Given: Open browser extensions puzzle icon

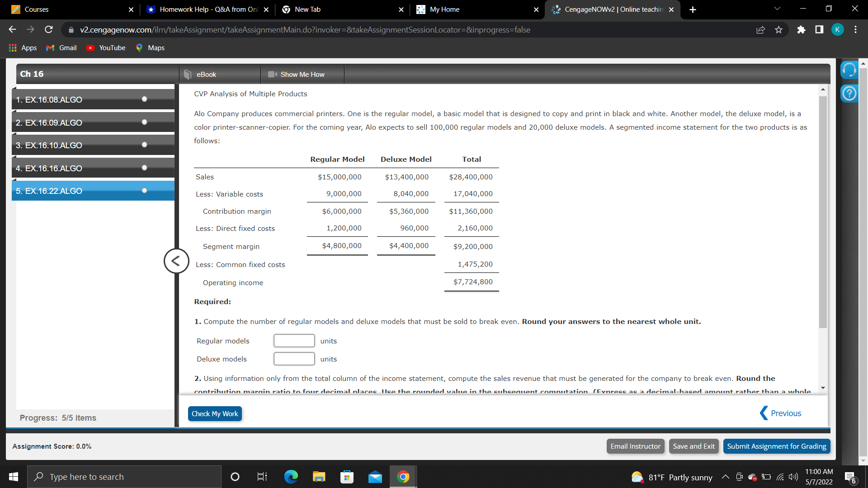Looking at the screenshot, I should pos(801,29).
